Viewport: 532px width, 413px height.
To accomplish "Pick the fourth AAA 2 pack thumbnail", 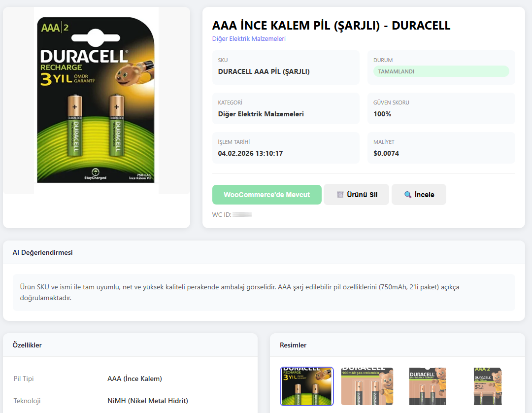I will pos(488,386).
